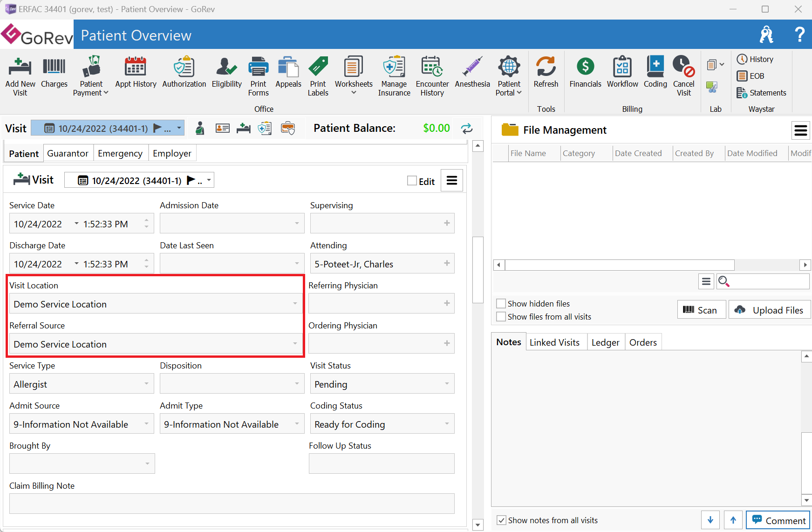The image size is (812, 532).
Task: Click the help question mark icon
Action: coord(799,34)
